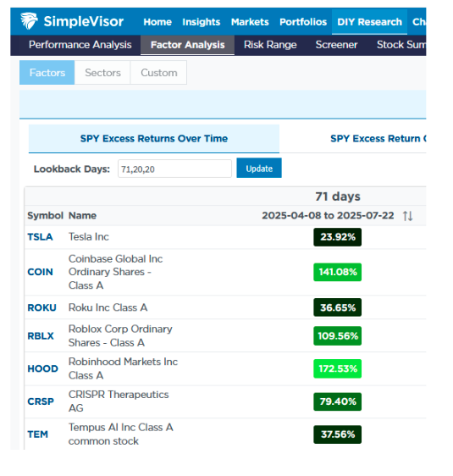Click the 79.40% CRISPR return value
This screenshot has height=476, width=453.
click(337, 401)
